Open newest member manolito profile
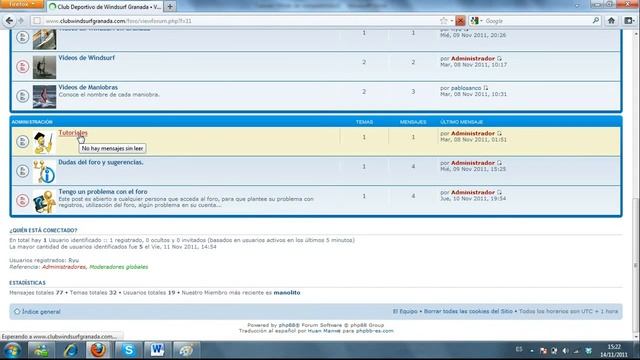640x360 pixels. (287, 293)
